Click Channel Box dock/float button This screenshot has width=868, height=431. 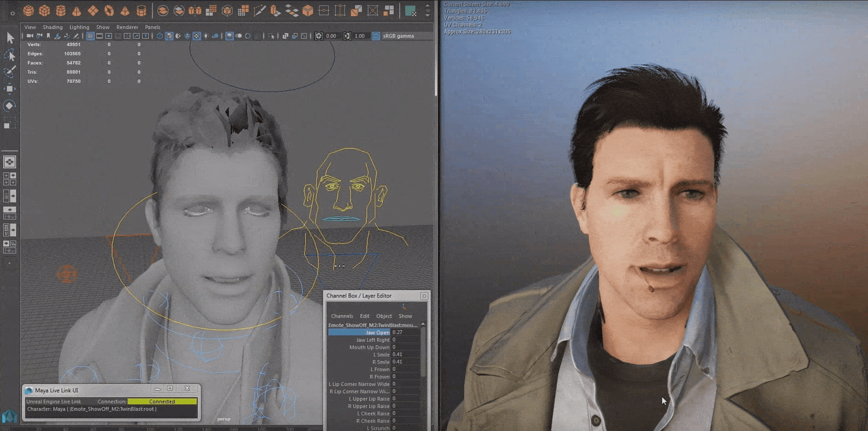424,296
